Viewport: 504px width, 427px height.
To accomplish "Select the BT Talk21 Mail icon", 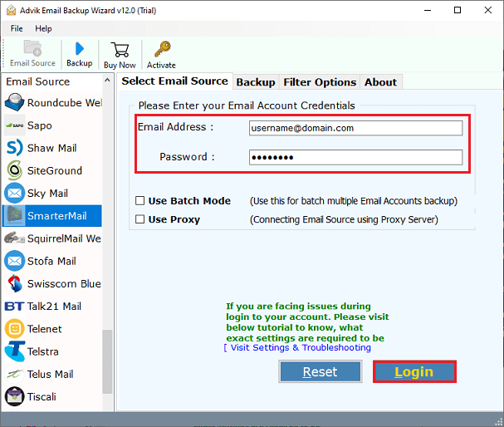I will tap(14, 306).
